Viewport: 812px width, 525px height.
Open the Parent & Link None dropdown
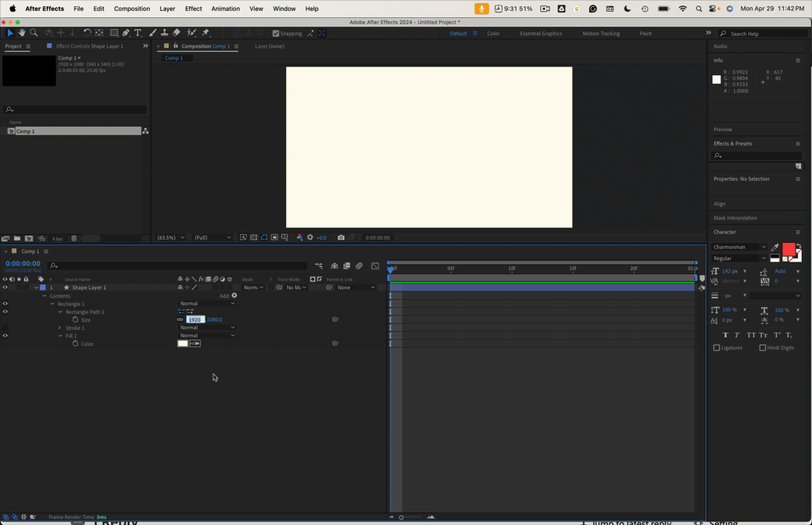click(356, 288)
